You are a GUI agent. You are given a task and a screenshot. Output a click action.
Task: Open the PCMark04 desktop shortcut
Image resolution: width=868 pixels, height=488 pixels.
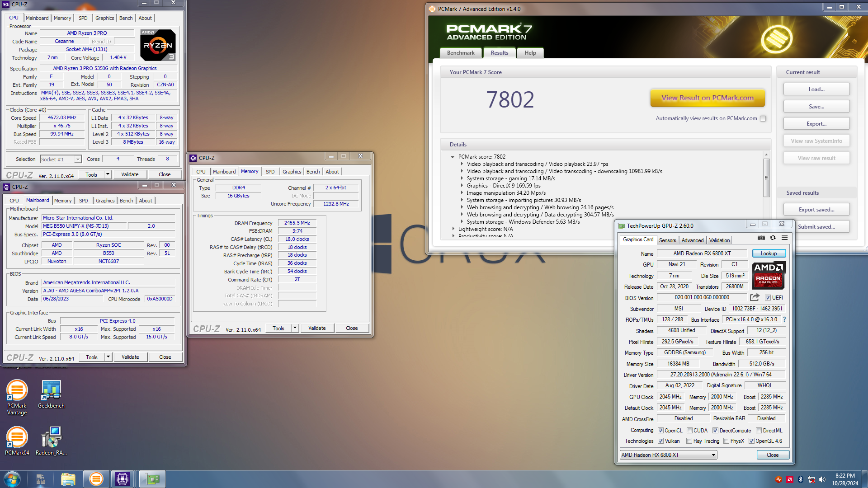pyautogui.click(x=17, y=441)
